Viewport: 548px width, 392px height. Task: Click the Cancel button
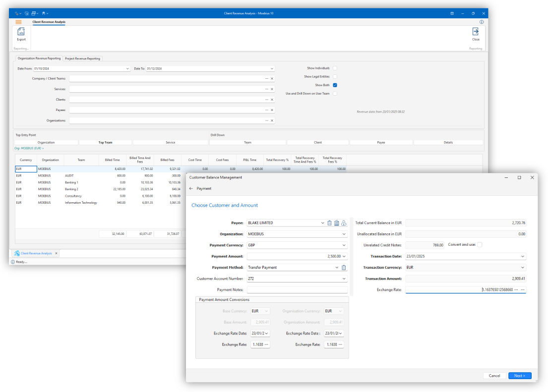coord(494,376)
